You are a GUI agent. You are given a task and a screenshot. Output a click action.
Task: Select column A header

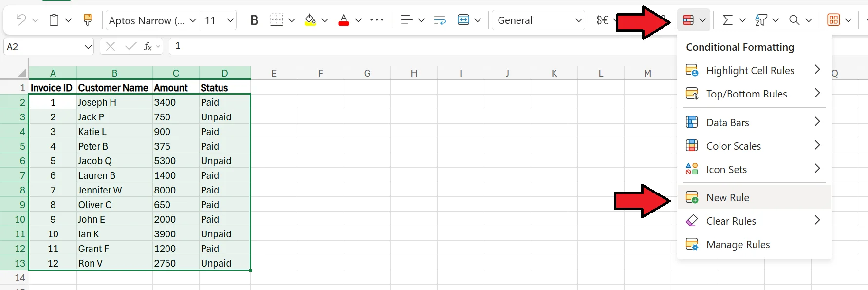coord(53,73)
